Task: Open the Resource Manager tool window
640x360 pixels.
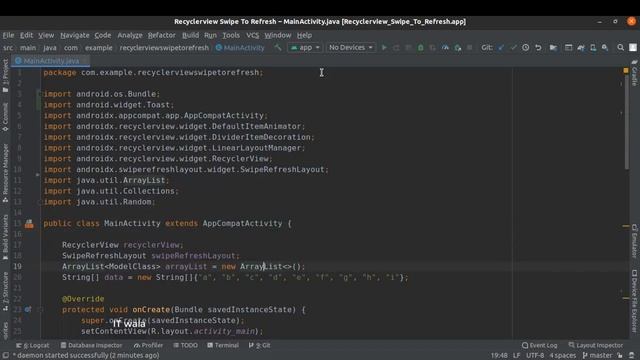Action: coord(5,173)
